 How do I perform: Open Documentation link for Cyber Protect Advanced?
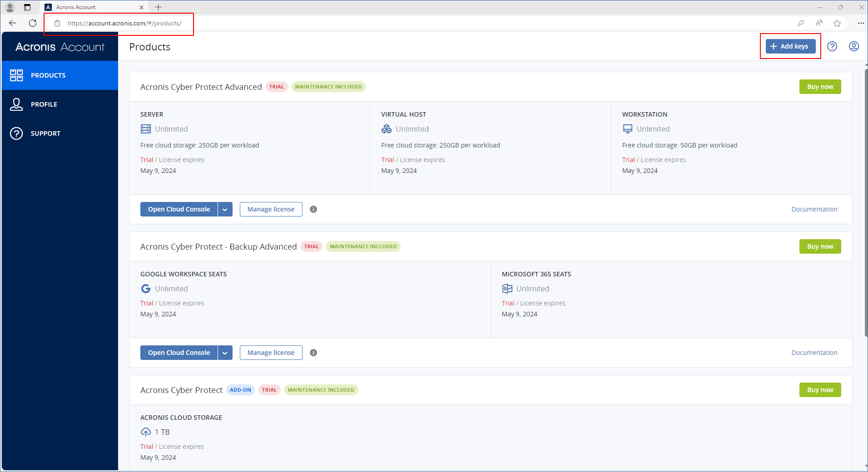[814, 209]
